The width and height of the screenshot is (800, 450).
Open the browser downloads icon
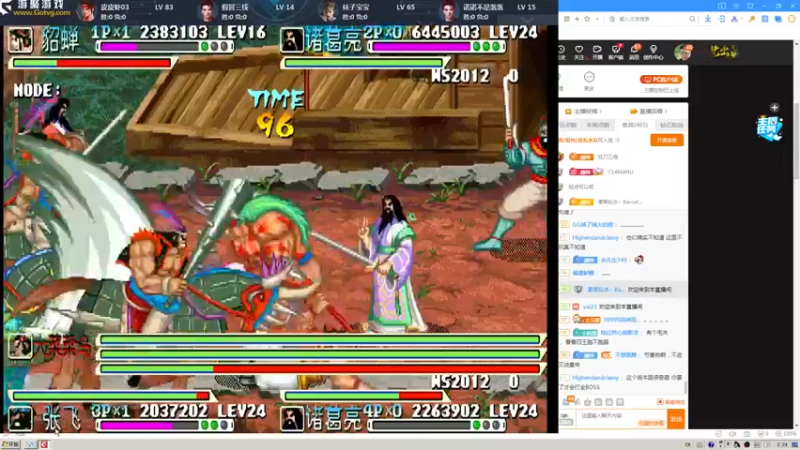(708, 19)
